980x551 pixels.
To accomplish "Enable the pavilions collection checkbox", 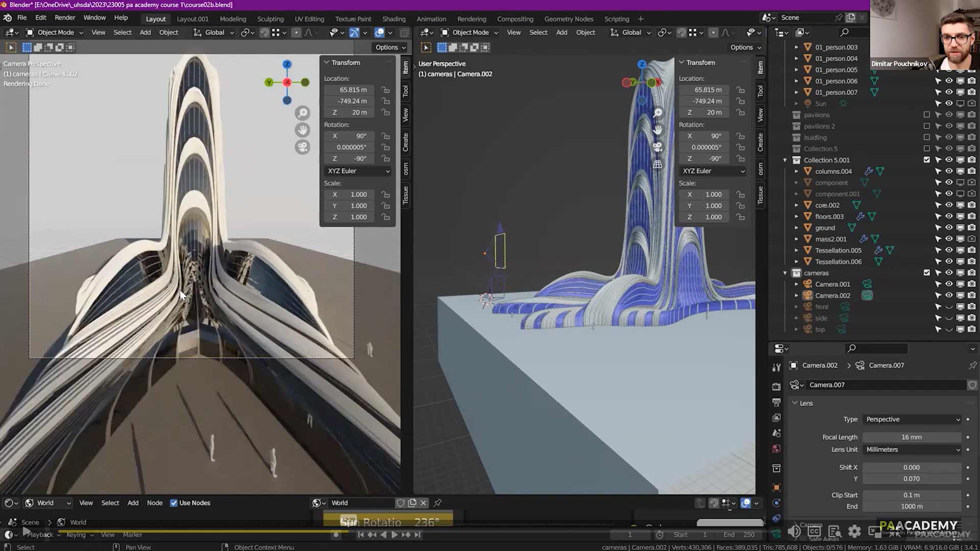I will coord(927,115).
